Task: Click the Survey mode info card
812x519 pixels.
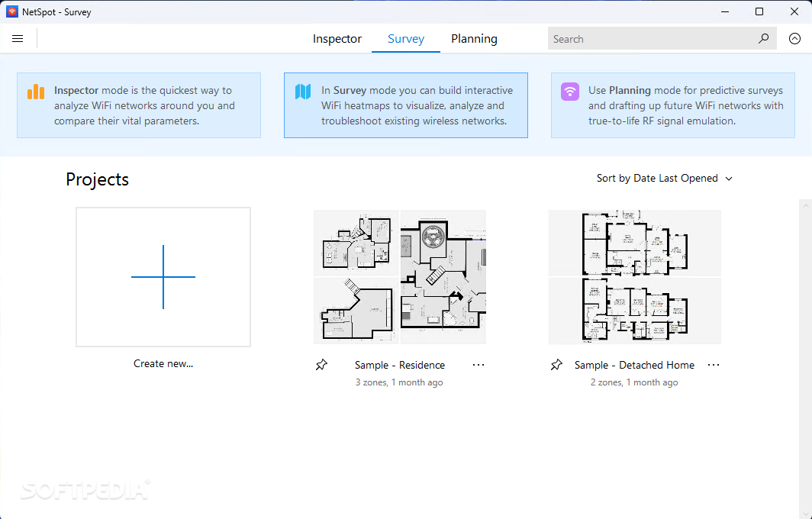Action: click(406, 105)
